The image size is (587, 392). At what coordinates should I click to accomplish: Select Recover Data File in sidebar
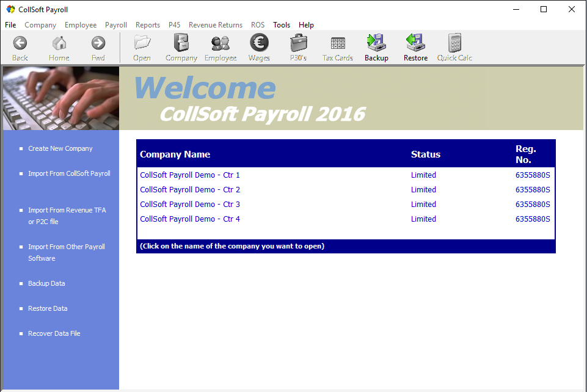54,333
